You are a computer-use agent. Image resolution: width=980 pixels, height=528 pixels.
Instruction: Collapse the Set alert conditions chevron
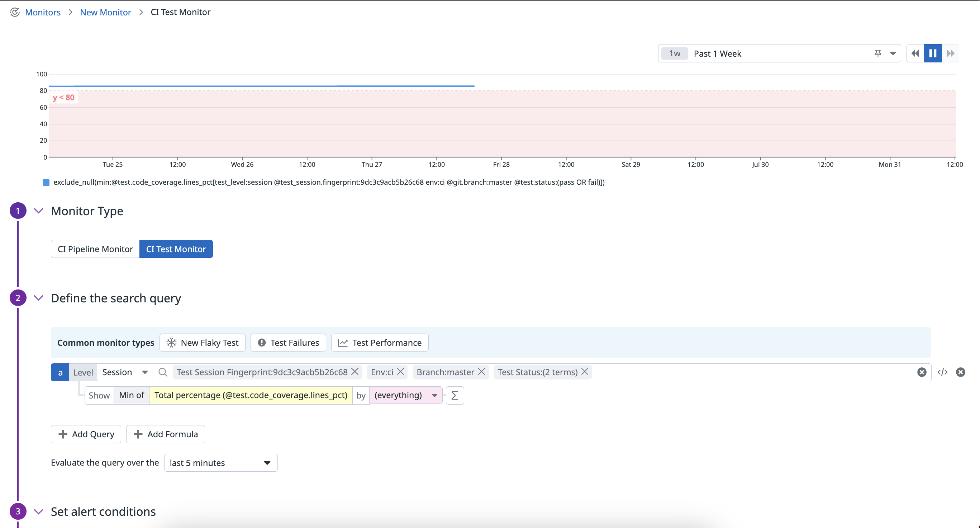coord(38,511)
